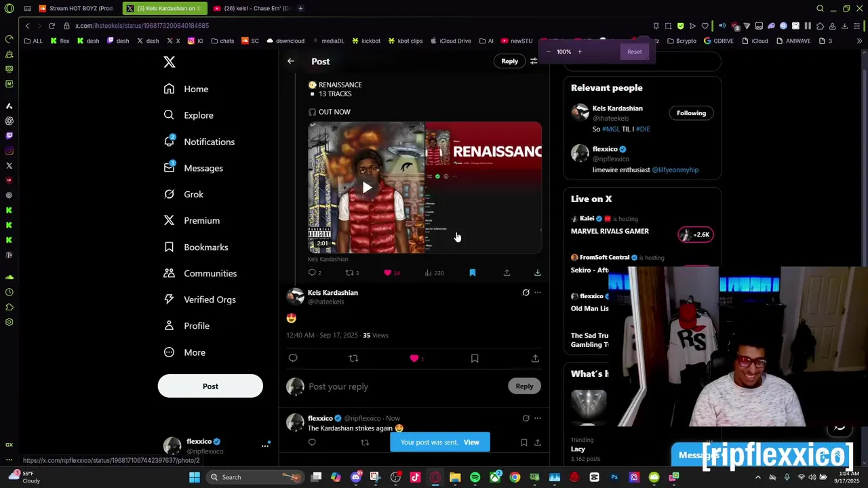Open iCloud Drive bookmark
The height and width of the screenshot is (488, 868).
coord(450,41)
